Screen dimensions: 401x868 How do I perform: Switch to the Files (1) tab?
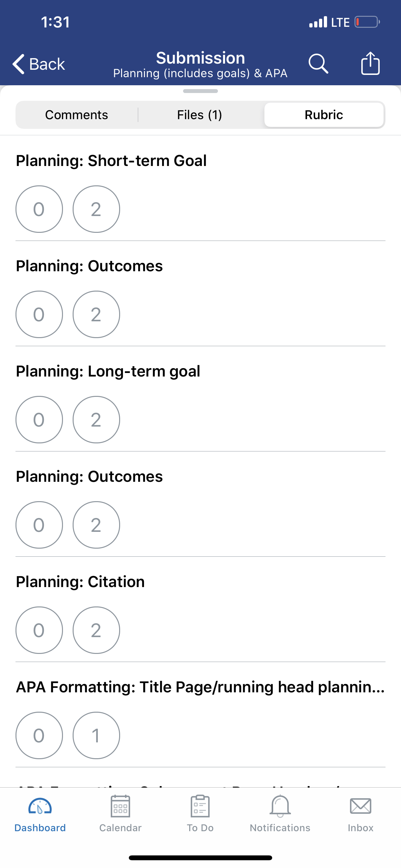(x=200, y=115)
